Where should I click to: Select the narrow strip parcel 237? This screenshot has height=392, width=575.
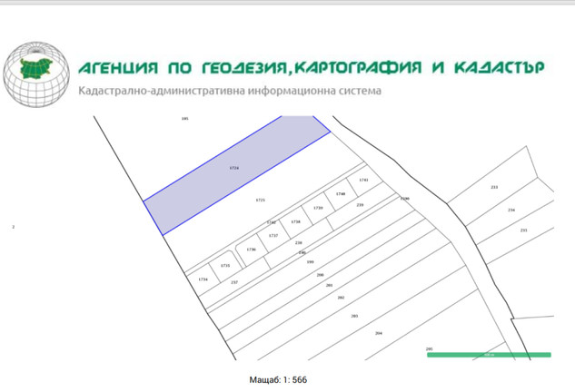(234, 283)
